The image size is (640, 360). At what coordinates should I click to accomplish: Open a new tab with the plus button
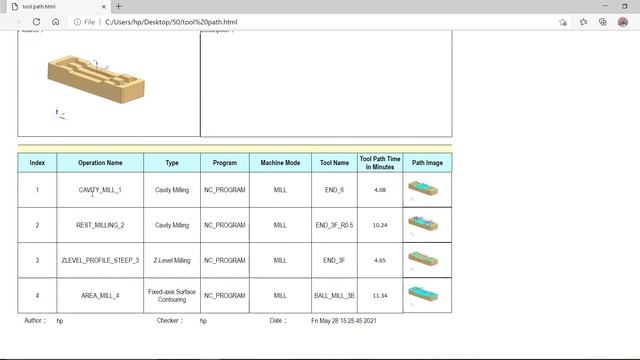pyautogui.click(x=118, y=7)
